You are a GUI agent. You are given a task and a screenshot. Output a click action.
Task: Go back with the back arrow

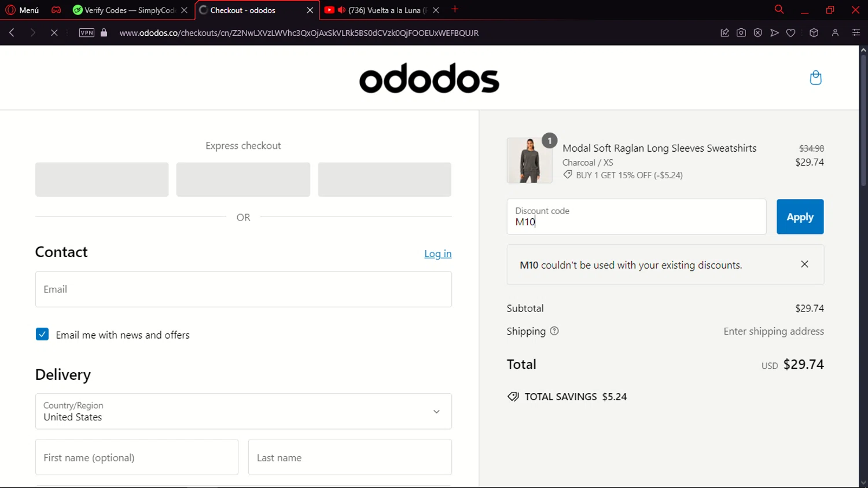(12, 33)
